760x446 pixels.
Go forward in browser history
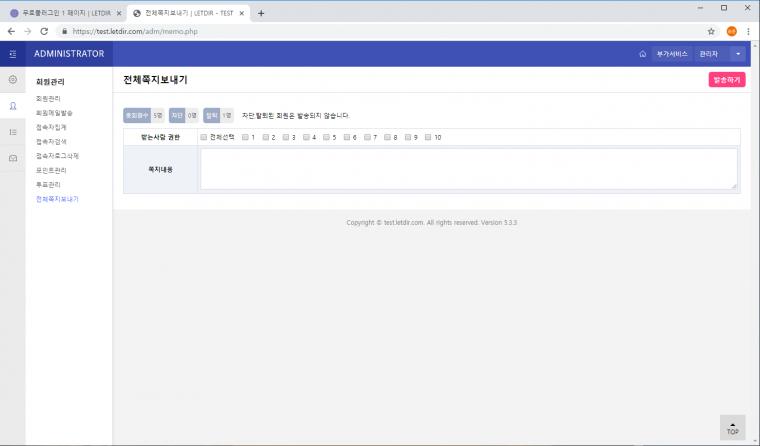[x=28, y=32]
